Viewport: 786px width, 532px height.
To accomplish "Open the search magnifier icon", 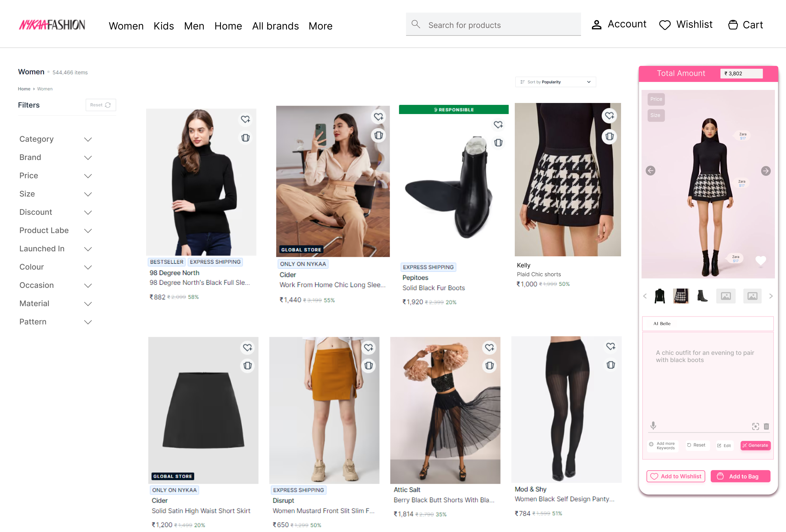I will [416, 24].
